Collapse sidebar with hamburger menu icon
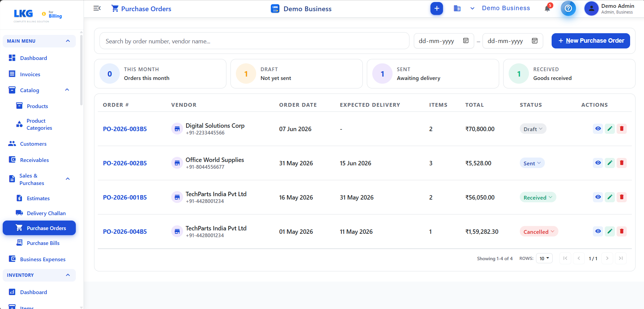The image size is (644, 309). tap(97, 8)
